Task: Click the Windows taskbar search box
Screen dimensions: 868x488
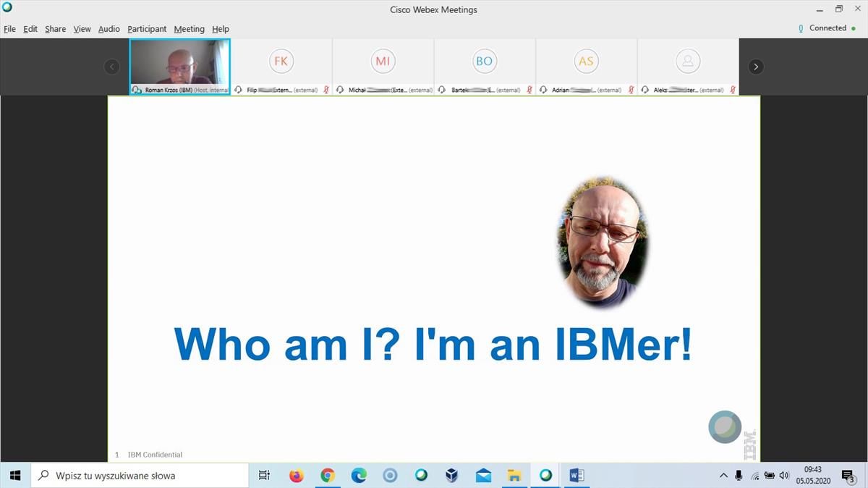Action: 140,475
